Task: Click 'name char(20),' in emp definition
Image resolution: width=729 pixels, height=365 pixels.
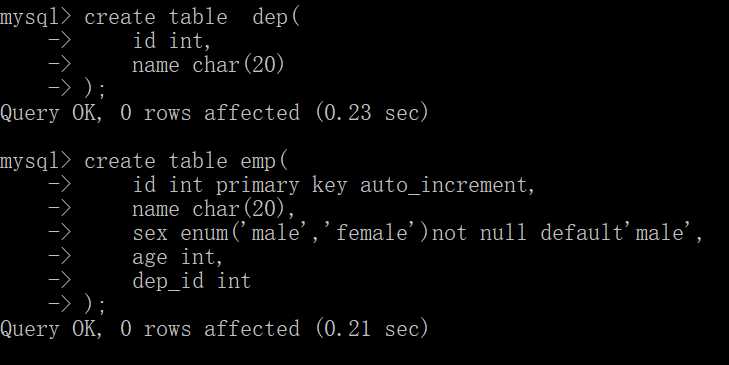Action: click(x=213, y=210)
